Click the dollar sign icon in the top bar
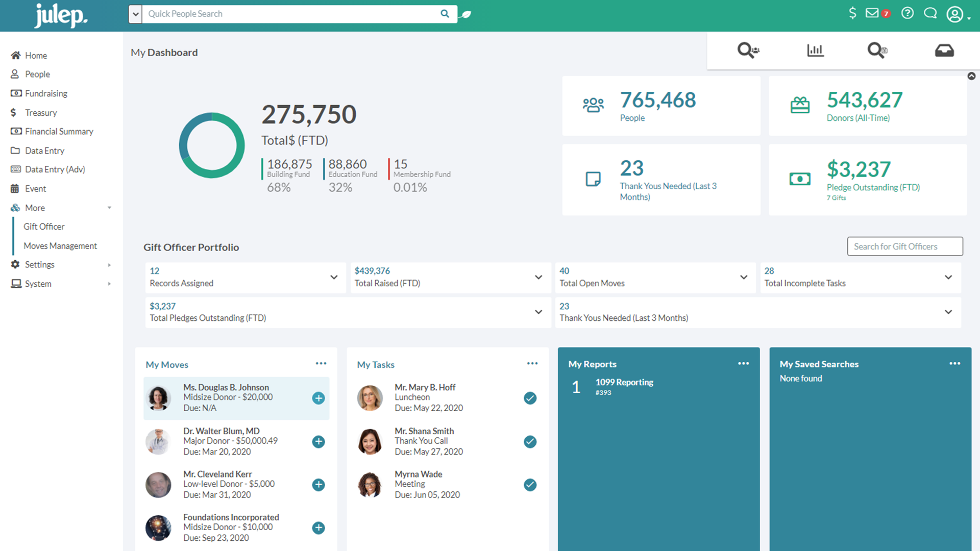The width and height of the screenshot is (980, 551). click(x=852, y=13)
